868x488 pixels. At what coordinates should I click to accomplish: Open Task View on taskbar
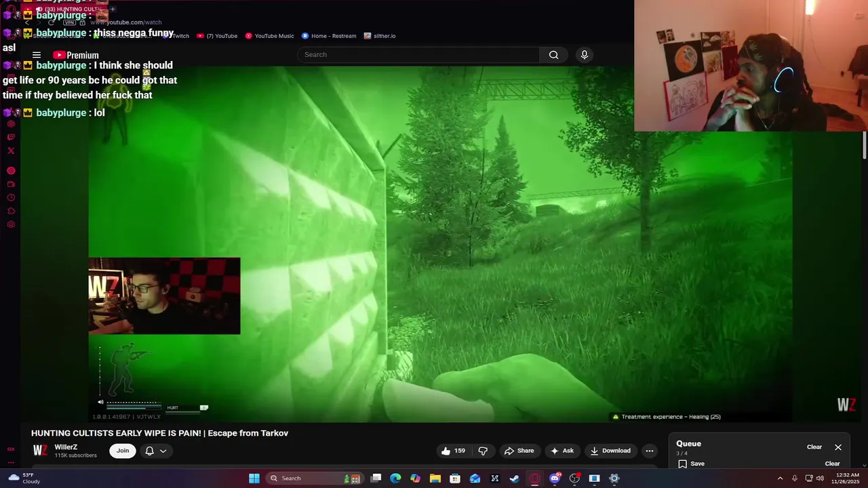pos(376,479)
